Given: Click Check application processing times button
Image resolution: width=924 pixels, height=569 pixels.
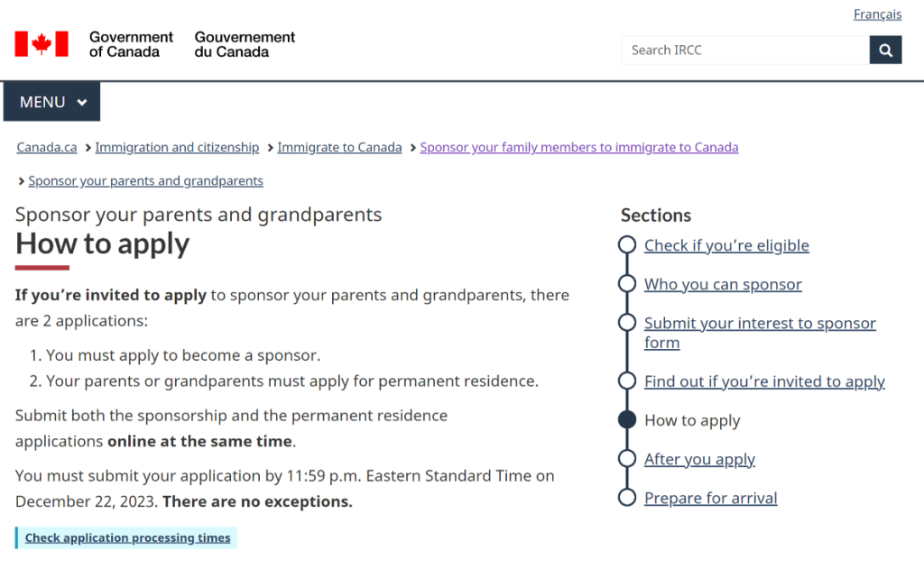Looking at the screenshot, I should [127, 537].
